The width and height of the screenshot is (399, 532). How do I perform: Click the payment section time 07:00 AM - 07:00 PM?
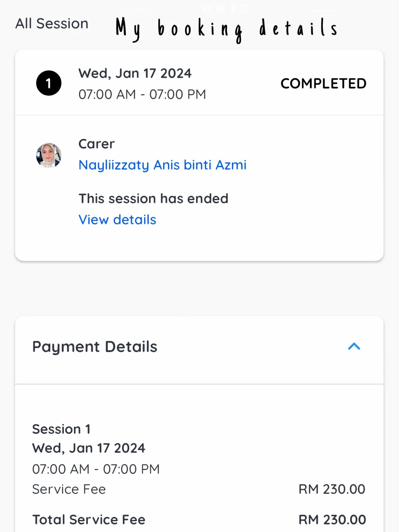tap(96, 469)
